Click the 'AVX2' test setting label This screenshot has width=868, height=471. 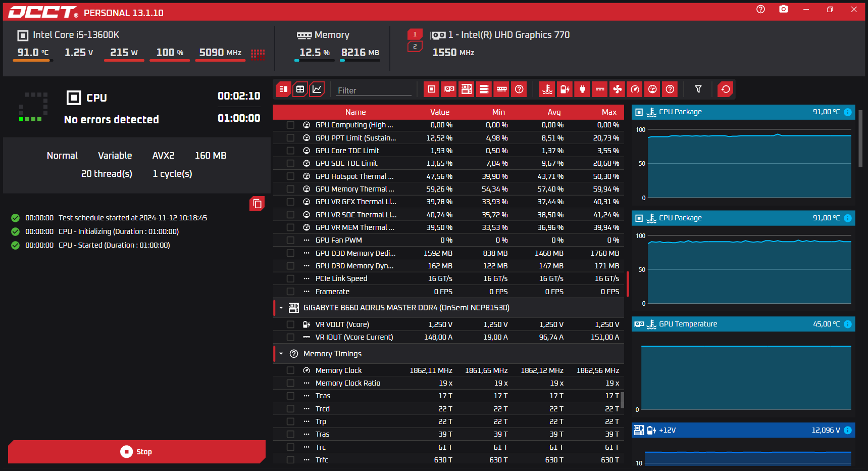(x=163, y=156)
